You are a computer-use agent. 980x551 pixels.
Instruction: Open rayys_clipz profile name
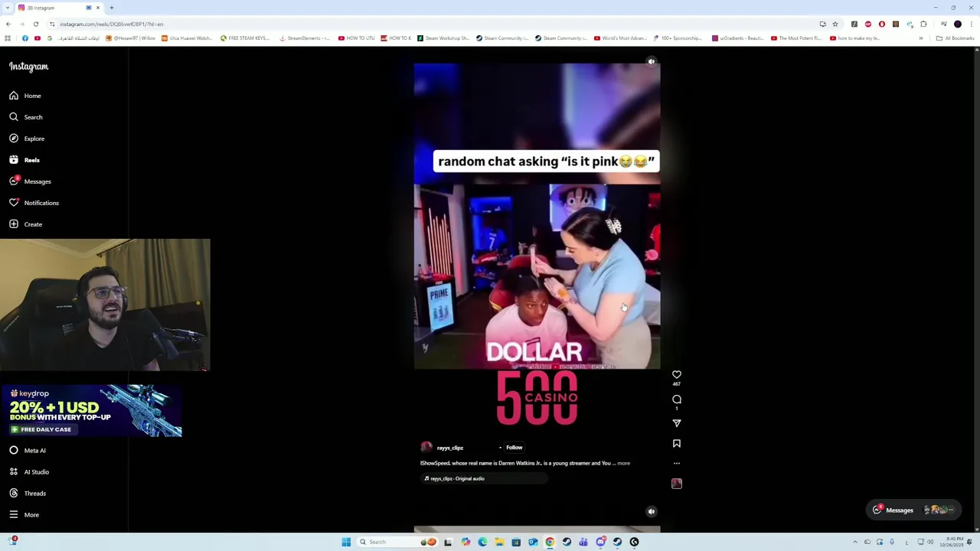click(x=449, y=448)
